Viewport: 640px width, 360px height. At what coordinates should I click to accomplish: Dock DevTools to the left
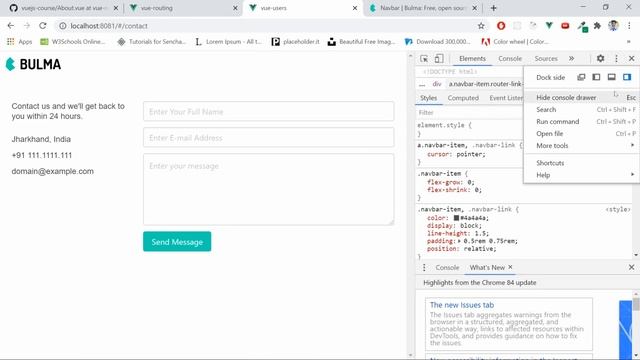click(596, 77)
